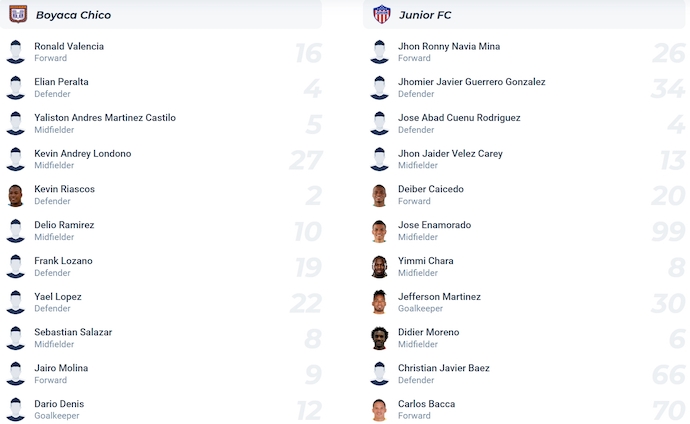Open Didier Moreno's profile photo
The image size is (690, 424).
point(379,338)
